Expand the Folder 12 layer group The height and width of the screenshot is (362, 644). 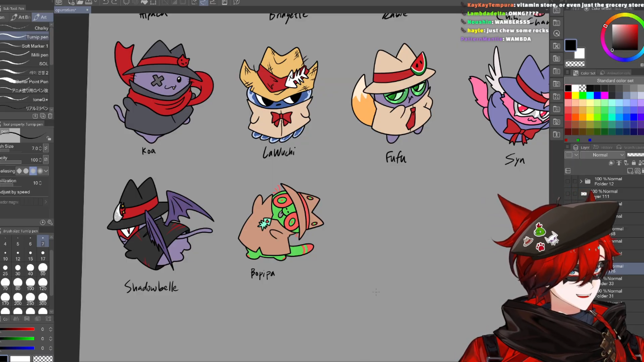tap(581, 181)
